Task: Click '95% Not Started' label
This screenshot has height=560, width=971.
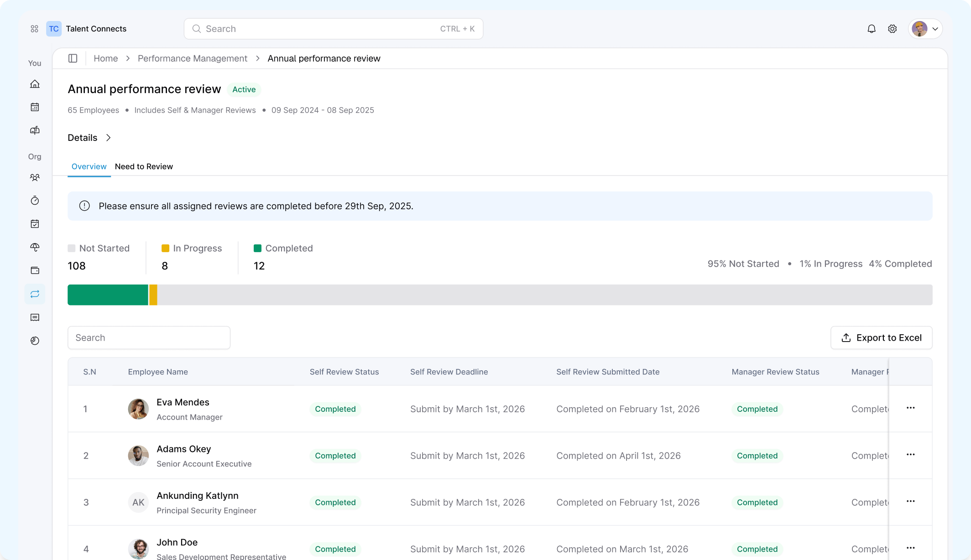Action: click(743, 264)
